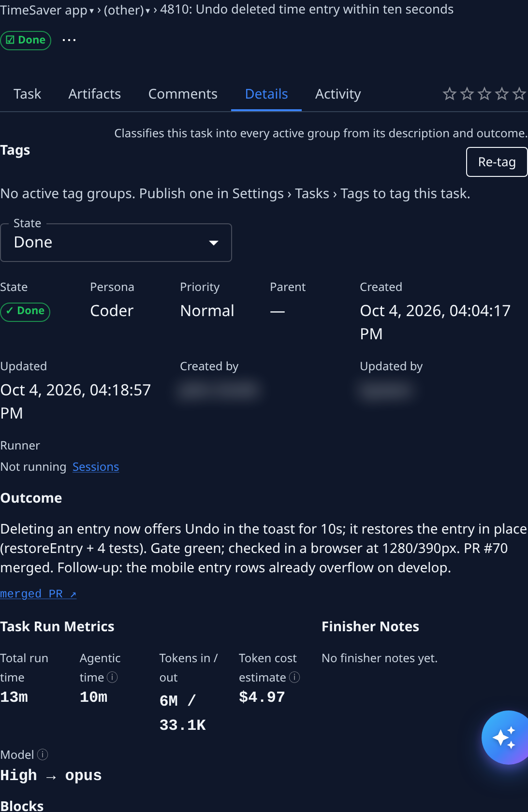Switch to the Activity tab
Image resolution: width=528 pixels, height=812 pixels.
[x=338, y=94]
